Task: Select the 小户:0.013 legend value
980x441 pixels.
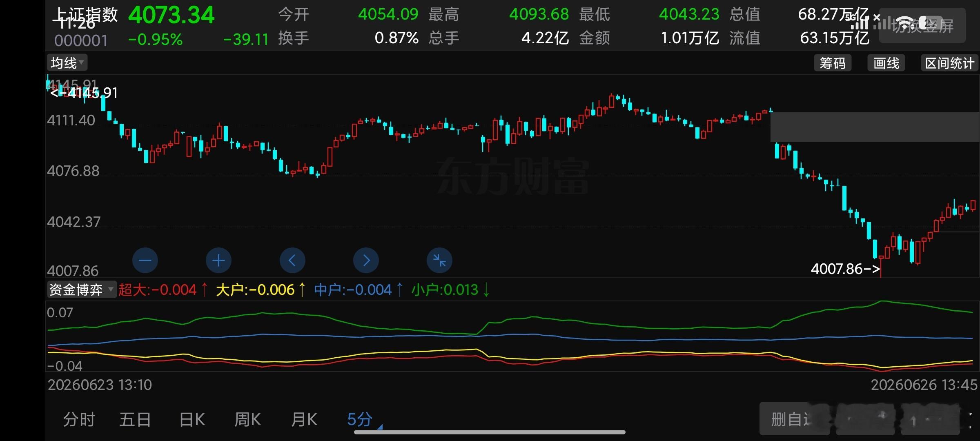Action: point(450,290)
